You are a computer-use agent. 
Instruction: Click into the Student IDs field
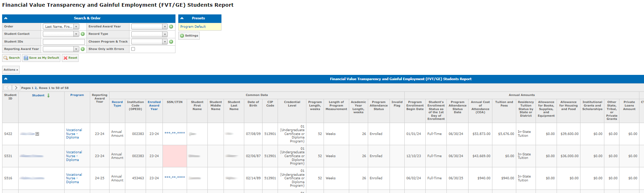click(64, 42)
